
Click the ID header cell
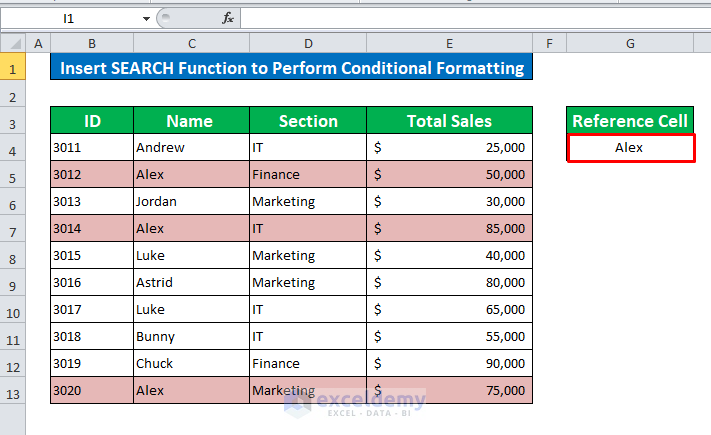pyautogui.click(x=92, y=121)
